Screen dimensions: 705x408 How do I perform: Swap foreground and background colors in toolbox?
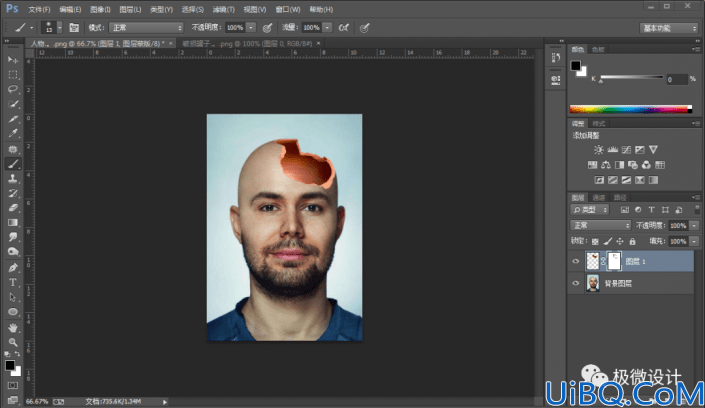(x=17, y=354)
